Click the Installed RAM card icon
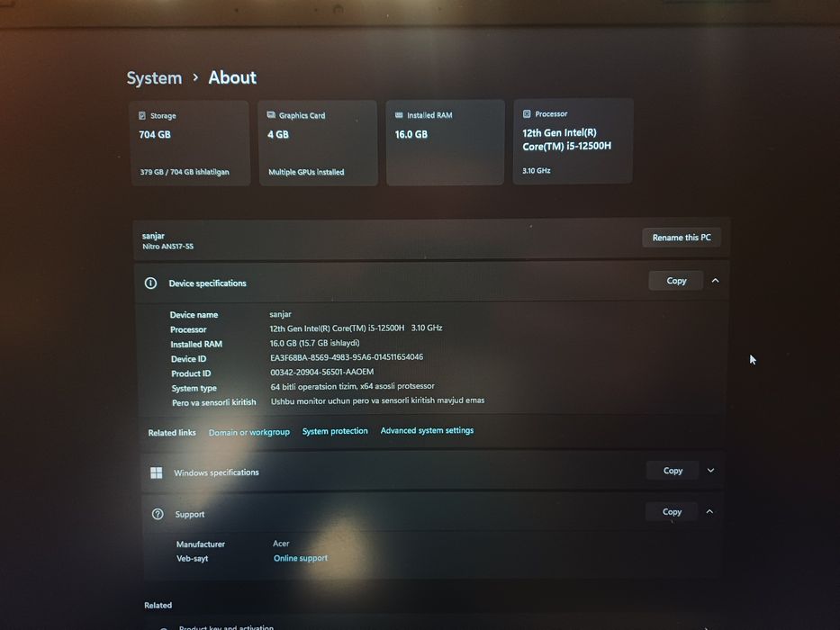This screenshot has width=840, height=630. [399, 115]
